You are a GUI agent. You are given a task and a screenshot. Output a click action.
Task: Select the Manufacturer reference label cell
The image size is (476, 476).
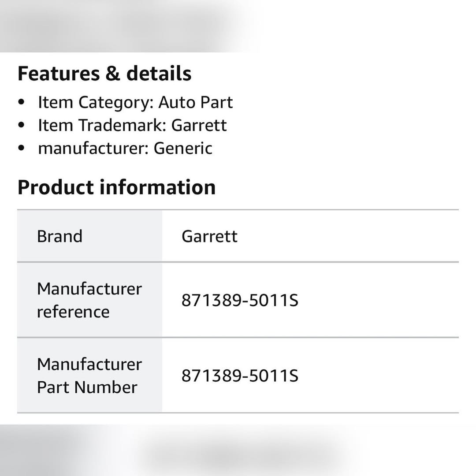coord(89,300)
